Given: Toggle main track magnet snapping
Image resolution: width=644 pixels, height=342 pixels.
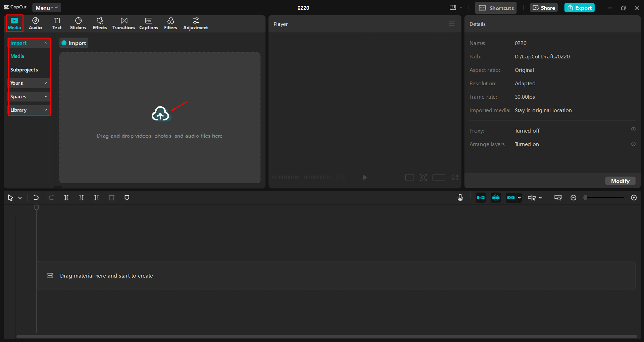Looking at the screenshot, I should pyautogui.click(x=480, y=198).
